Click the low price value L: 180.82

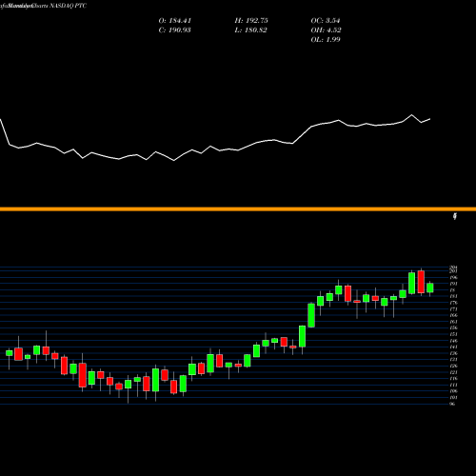250,30
